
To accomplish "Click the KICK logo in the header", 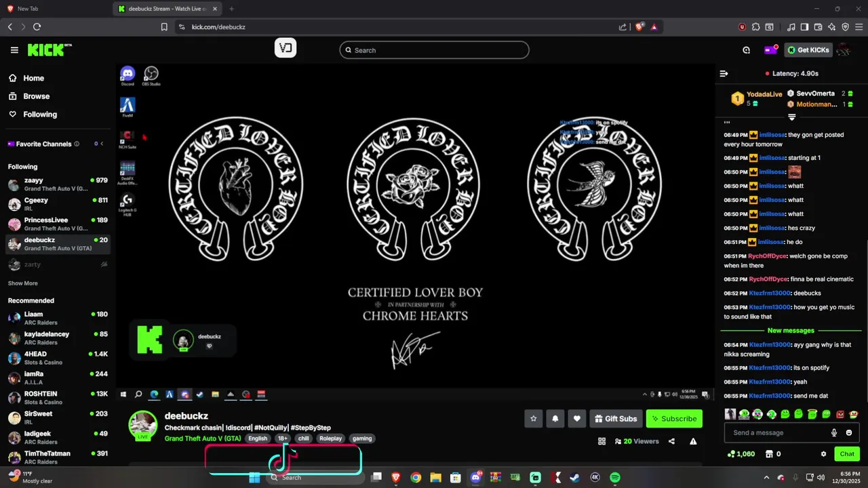I will (x=49, y=50).
